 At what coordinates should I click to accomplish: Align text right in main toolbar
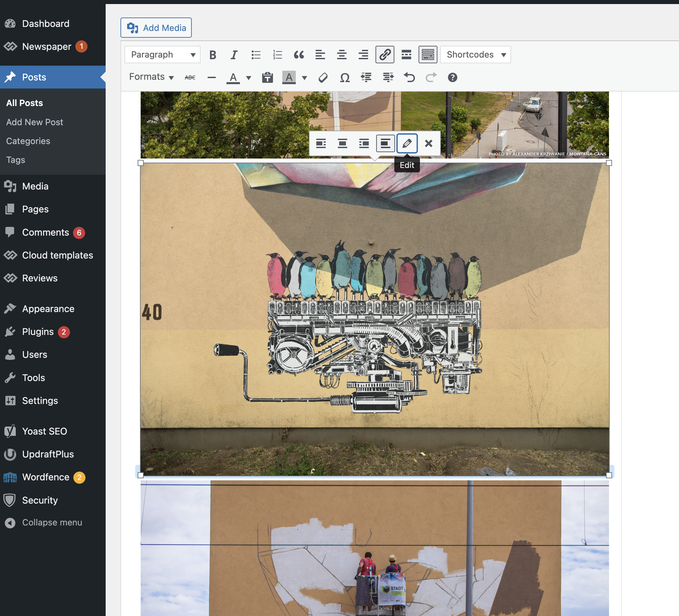(363, 55)
